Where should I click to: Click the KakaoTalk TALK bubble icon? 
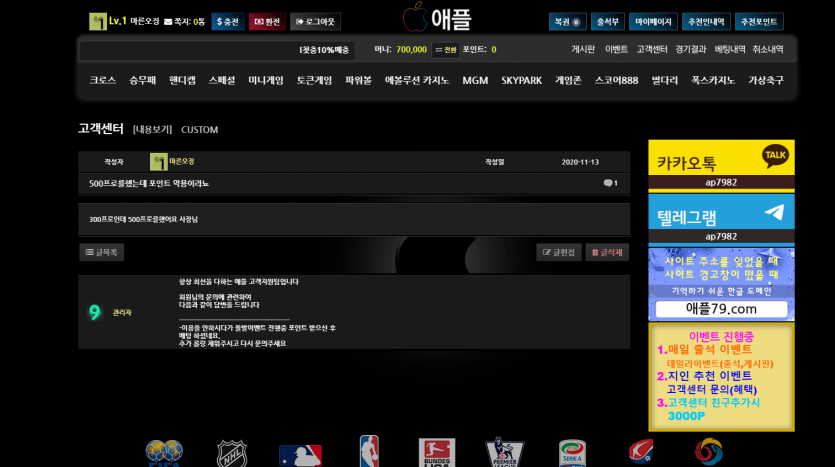[775, 157]
